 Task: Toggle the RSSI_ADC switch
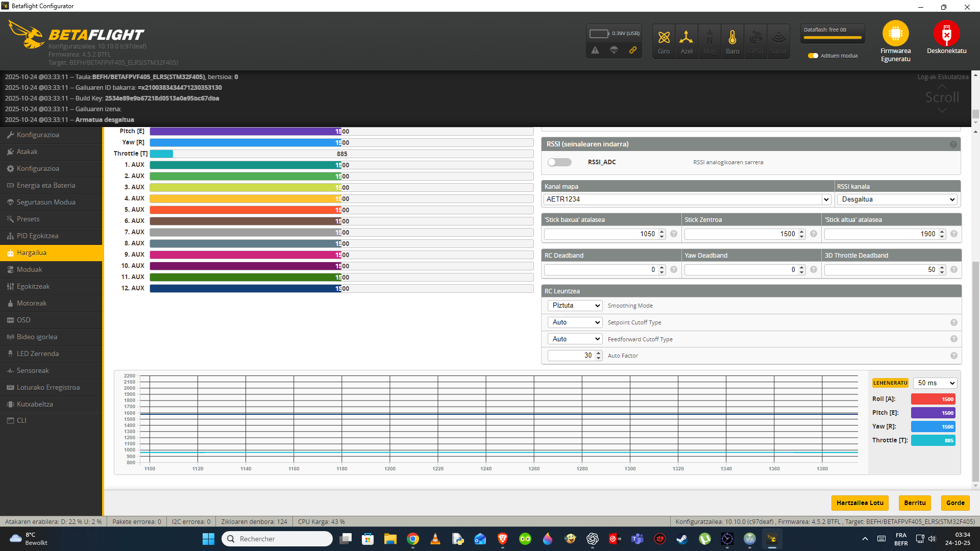(559, 162)
